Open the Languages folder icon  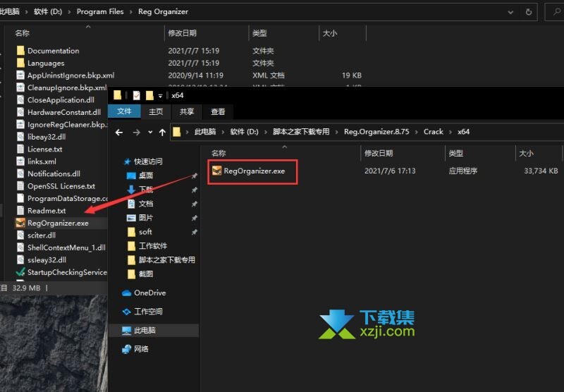tap(20, 63)
